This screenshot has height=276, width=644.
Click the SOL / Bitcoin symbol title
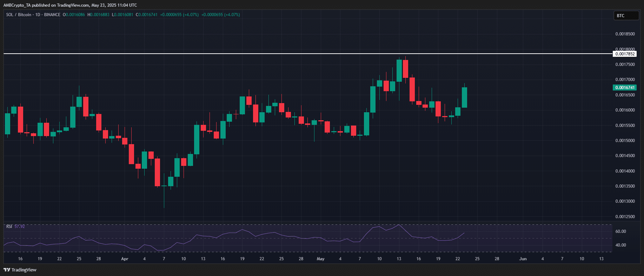(x=19, y=15)
